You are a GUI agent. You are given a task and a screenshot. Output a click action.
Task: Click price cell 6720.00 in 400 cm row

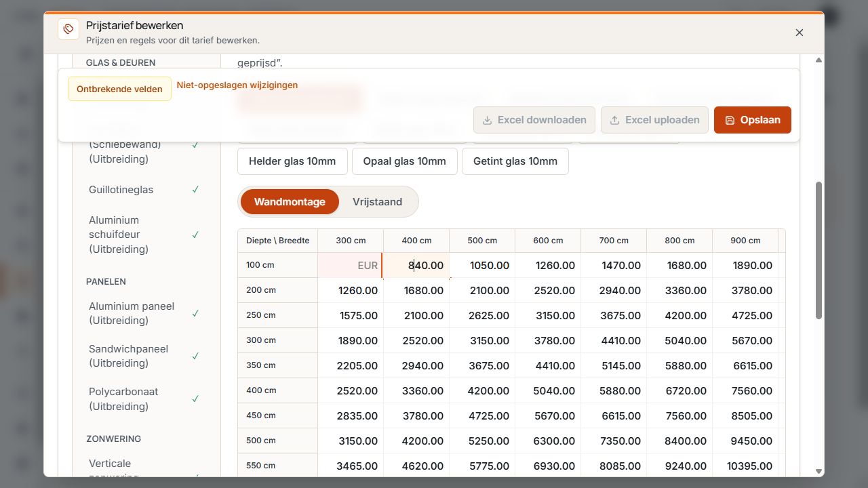point(679,391)
